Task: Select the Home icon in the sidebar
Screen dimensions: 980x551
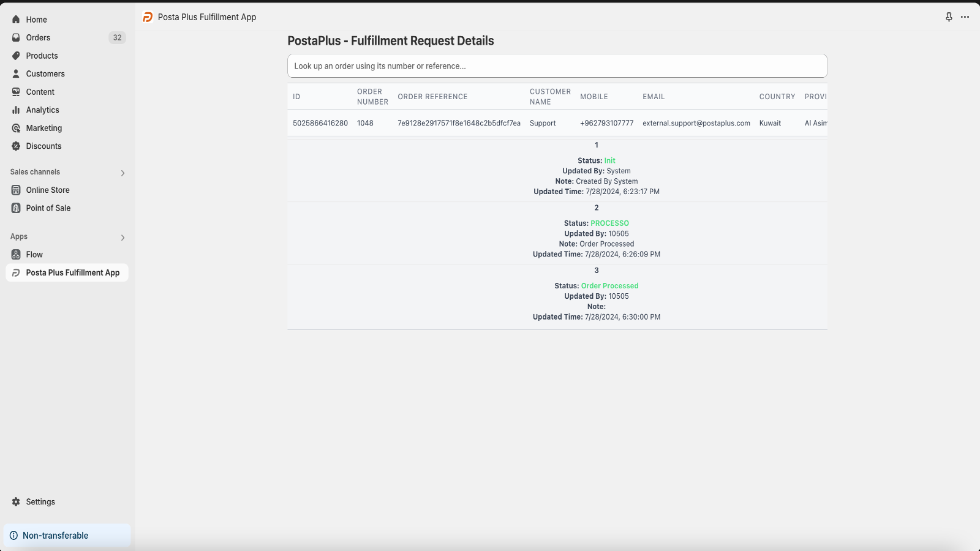Action: click(x=15, y=19)
